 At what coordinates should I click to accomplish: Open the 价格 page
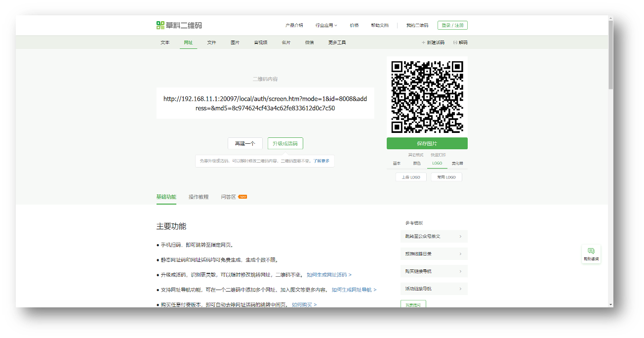coord(354,25)
